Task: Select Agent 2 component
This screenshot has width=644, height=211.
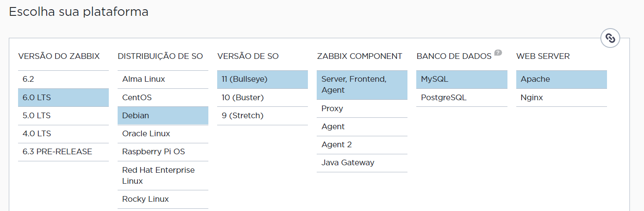Action: 362,145
